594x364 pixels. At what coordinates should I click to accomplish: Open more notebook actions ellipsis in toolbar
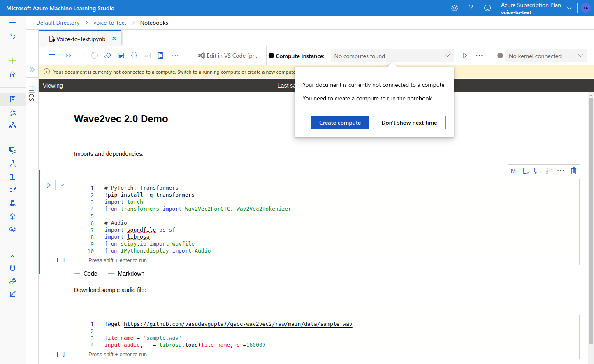click(x=175, y=56)
